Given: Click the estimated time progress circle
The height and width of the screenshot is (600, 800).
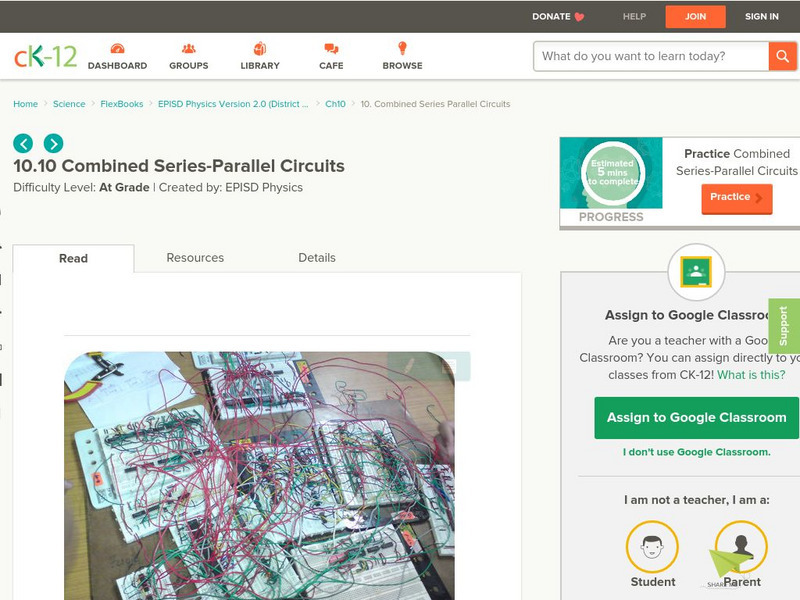Looking at the screenshot, I should click(x=613, y=172).
